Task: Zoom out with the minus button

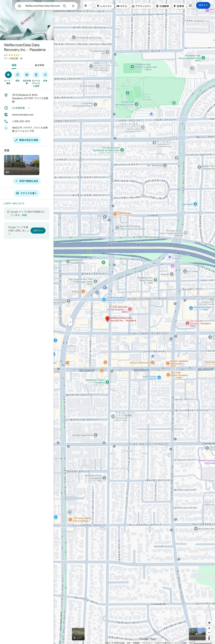Action: pyautogui.click(x=209, y=633)
